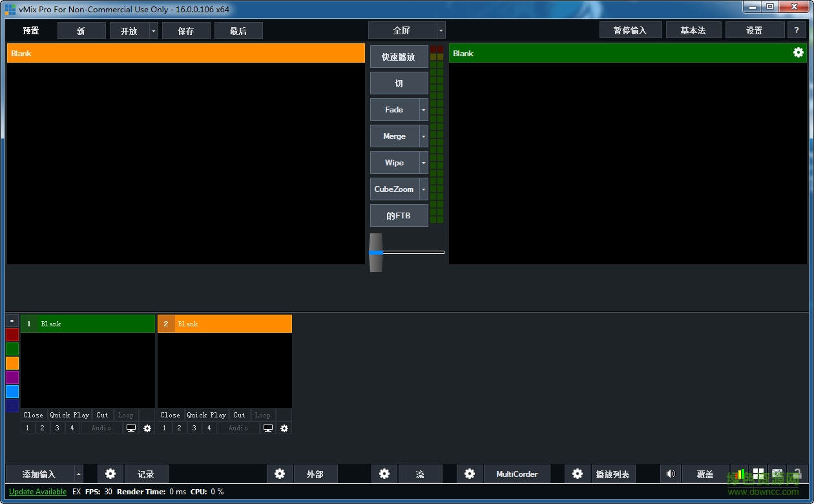Open the gear on the Program output title bar
Image resolution: width=814 pixels, height=504 pixels.
click(798, 53)
